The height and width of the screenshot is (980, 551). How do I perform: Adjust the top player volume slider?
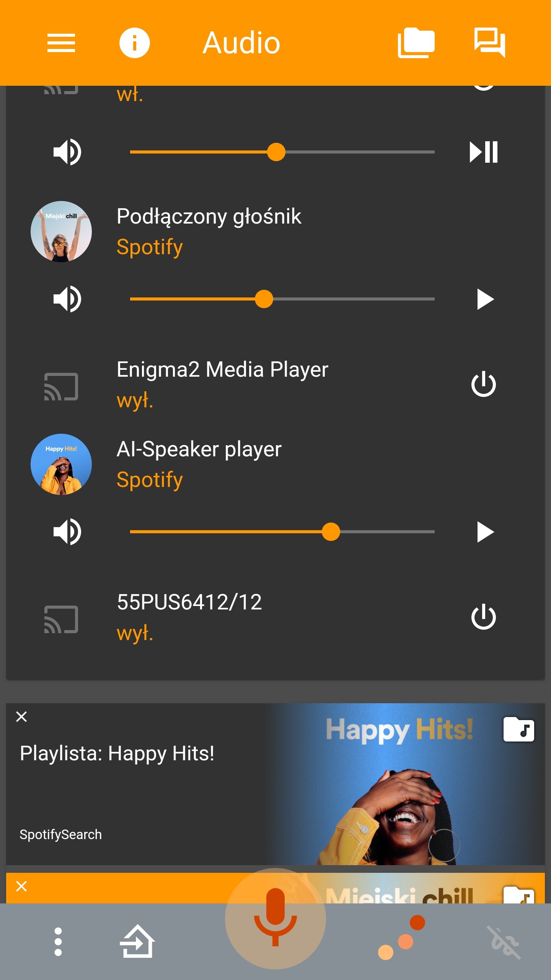click(x=282, y=152)
